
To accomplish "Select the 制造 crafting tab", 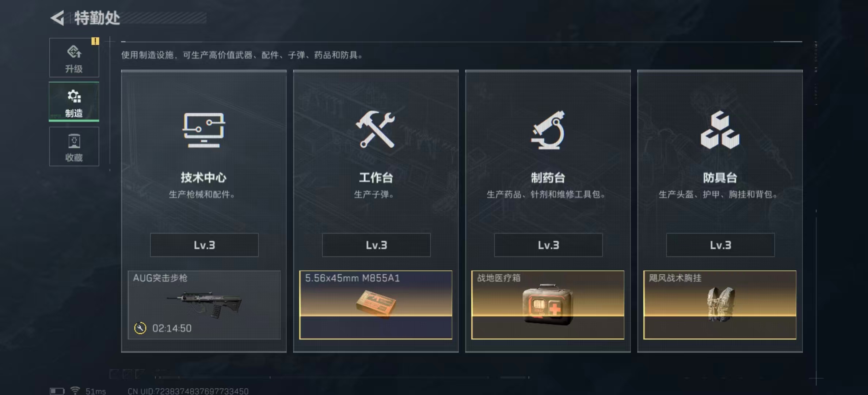I will tap(74, 102).
